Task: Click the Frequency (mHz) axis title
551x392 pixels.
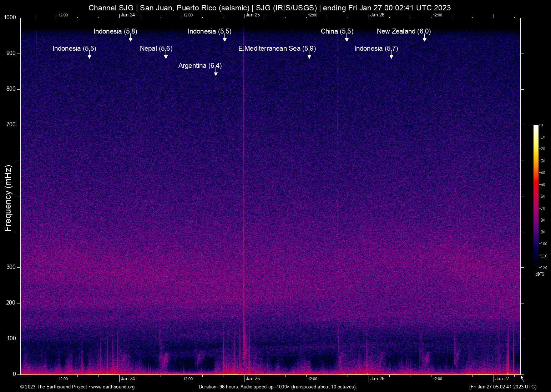Action: 8,198
